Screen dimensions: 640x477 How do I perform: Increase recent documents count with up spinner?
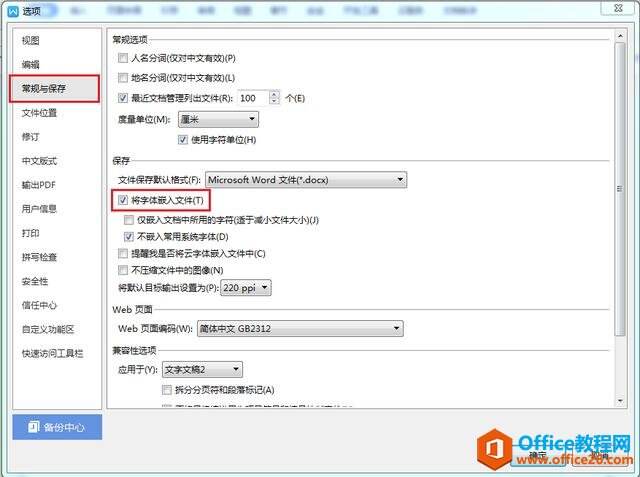[275, 94]
